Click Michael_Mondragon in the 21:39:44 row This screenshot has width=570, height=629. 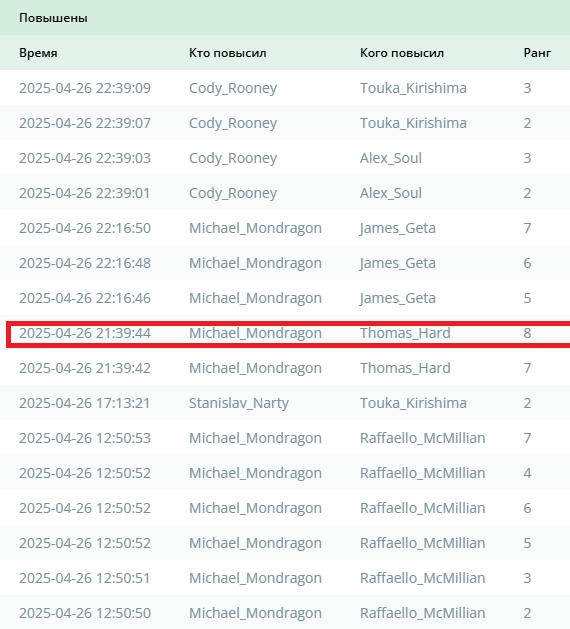[255, 333]
